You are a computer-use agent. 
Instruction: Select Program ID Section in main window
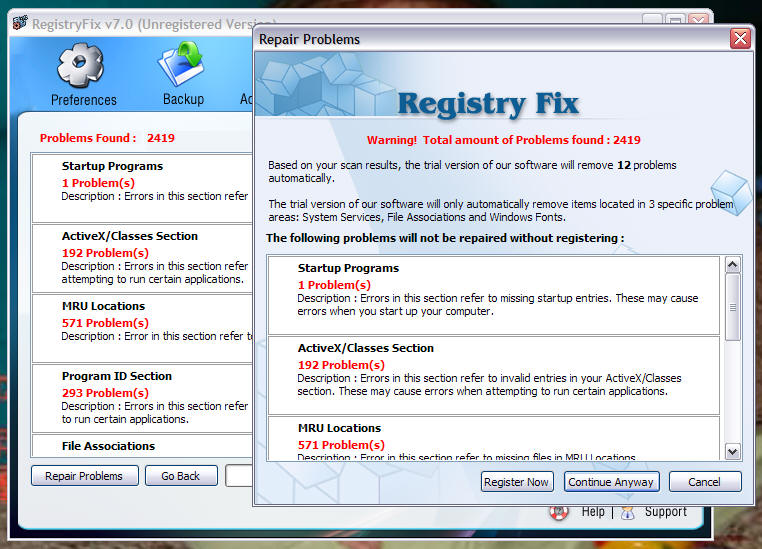coord(143,398)
